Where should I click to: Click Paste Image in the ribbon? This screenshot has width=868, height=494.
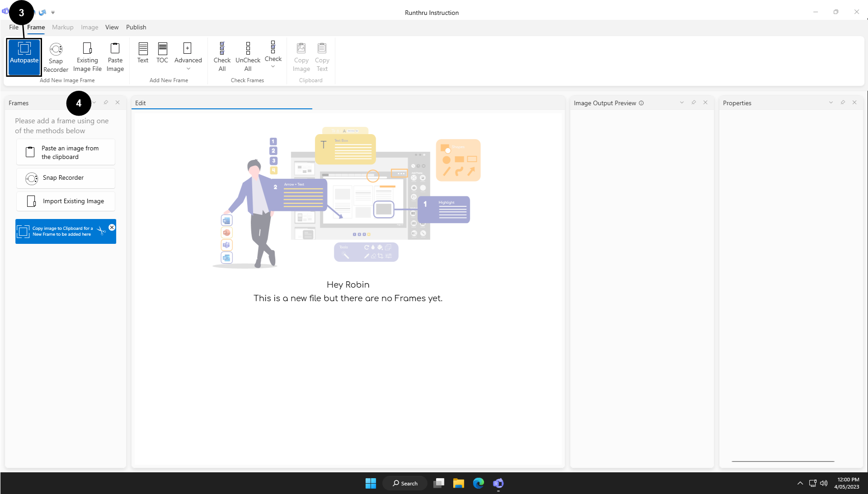tap(115, 57)
